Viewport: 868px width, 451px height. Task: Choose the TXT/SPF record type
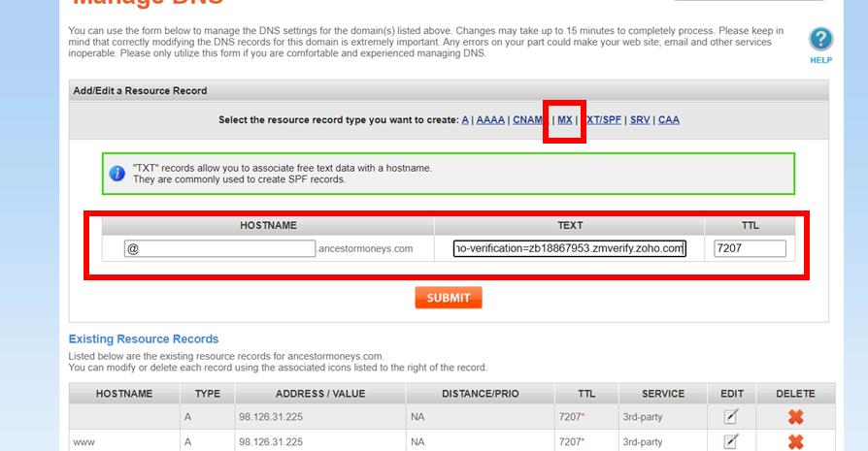pos(604,120)
